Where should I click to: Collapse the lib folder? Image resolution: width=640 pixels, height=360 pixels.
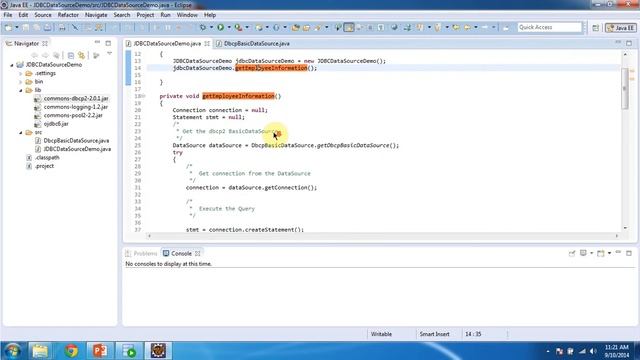point(20,90)
